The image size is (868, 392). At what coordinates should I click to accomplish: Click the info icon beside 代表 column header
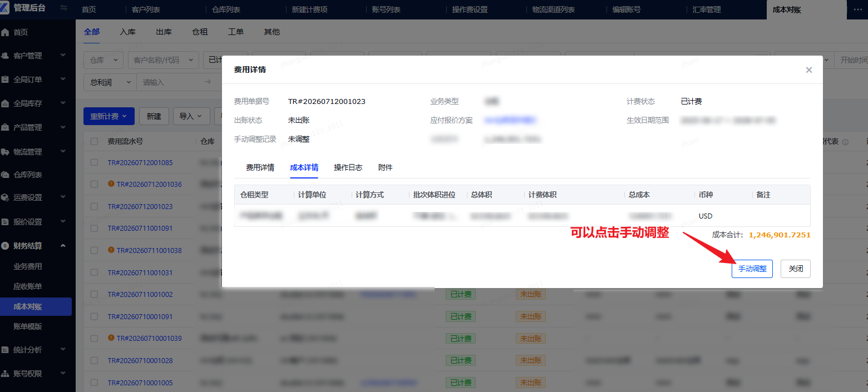tap(845, 142)
